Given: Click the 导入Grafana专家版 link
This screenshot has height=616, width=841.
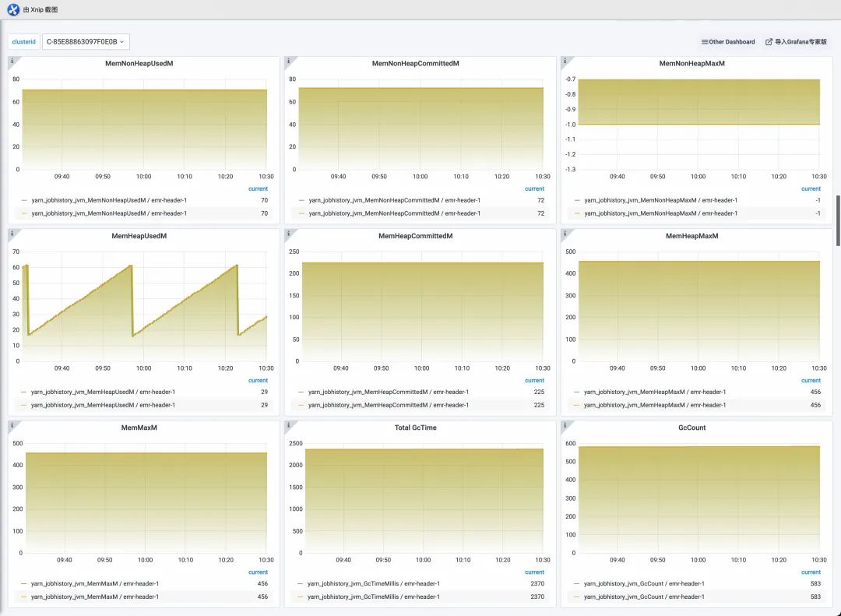Looking at the screenshot, I should pos(796,42).
